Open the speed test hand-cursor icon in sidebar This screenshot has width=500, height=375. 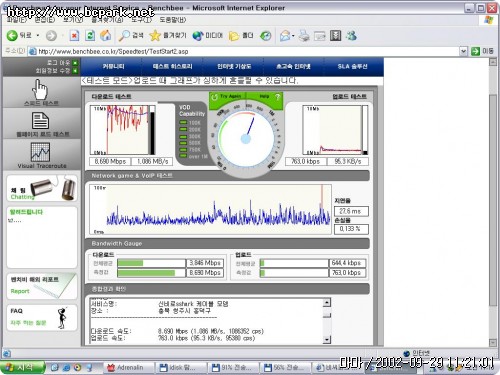[40, 89]
